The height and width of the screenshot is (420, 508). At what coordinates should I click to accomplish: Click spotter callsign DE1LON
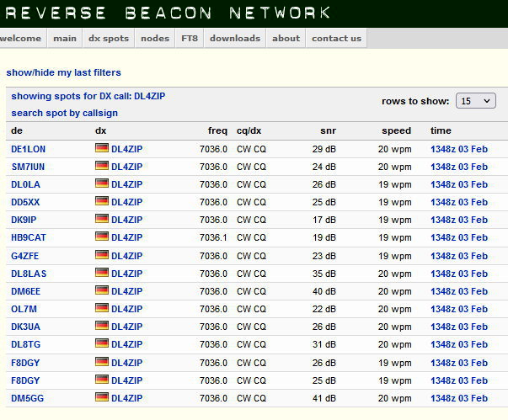click(x=28, y=149)
